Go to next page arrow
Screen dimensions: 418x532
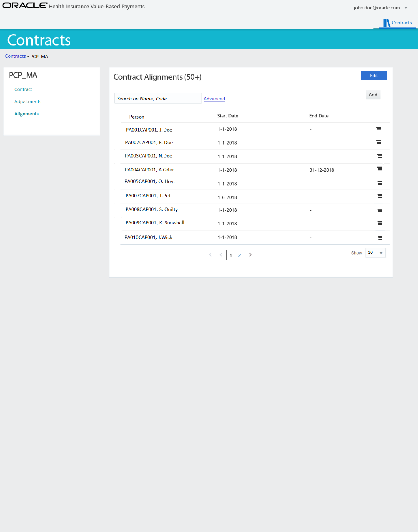click(250, 255)
